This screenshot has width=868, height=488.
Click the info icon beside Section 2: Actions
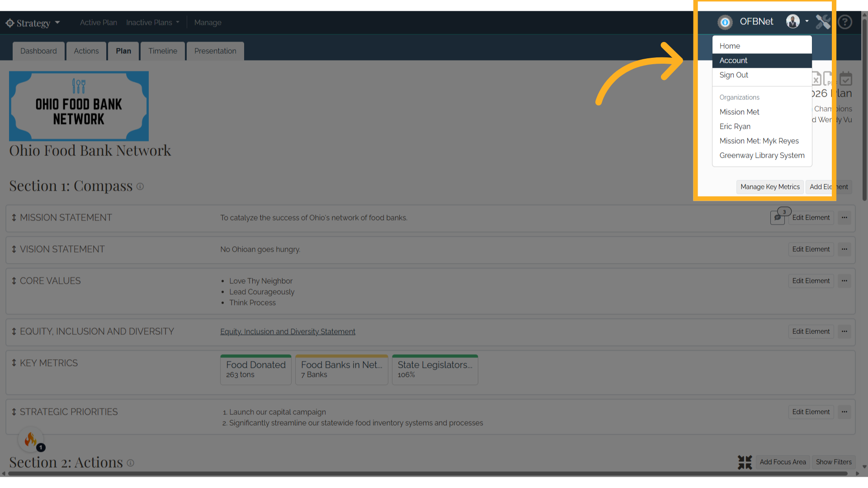pos(130,463)
